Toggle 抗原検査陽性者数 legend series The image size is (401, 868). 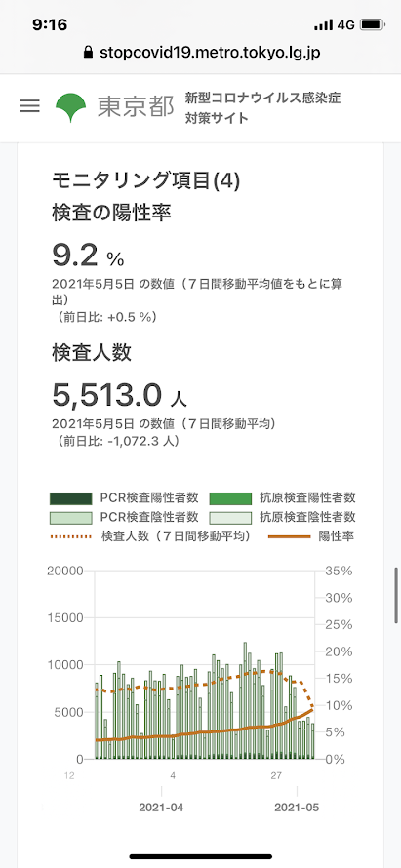click(283, 497)
